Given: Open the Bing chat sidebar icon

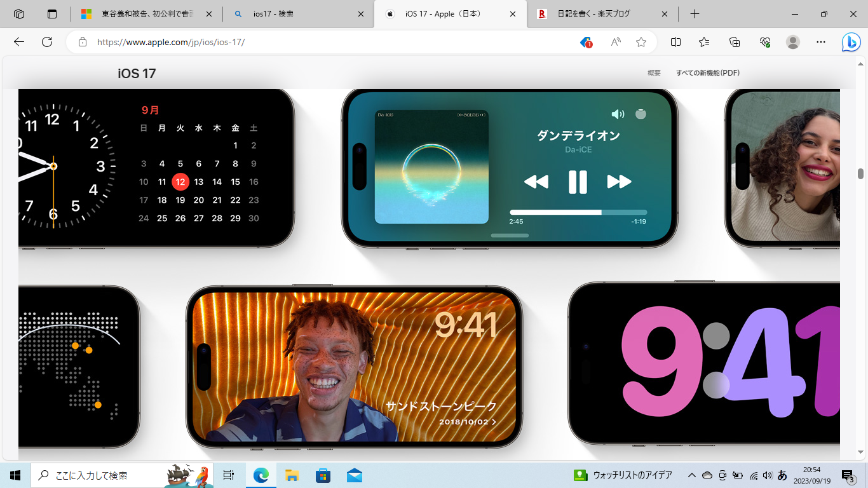Looking at the screenshot, I should [x=851, y=42].
